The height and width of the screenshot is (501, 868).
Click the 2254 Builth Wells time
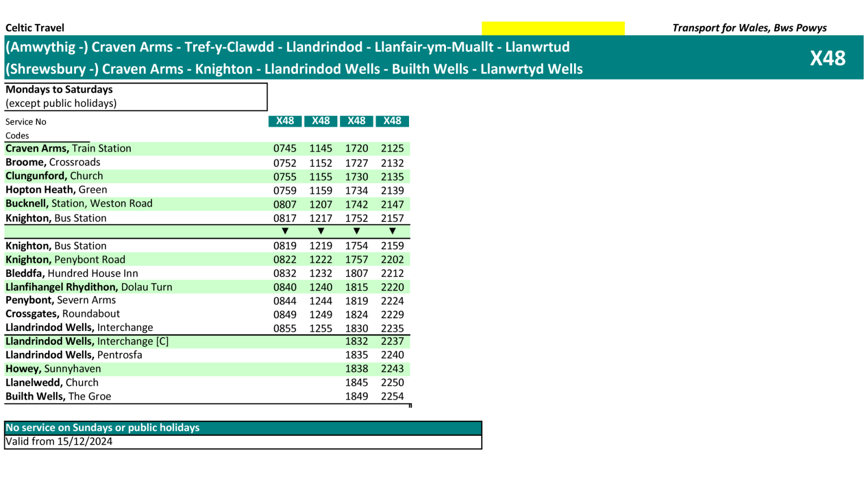pos(392,397)
